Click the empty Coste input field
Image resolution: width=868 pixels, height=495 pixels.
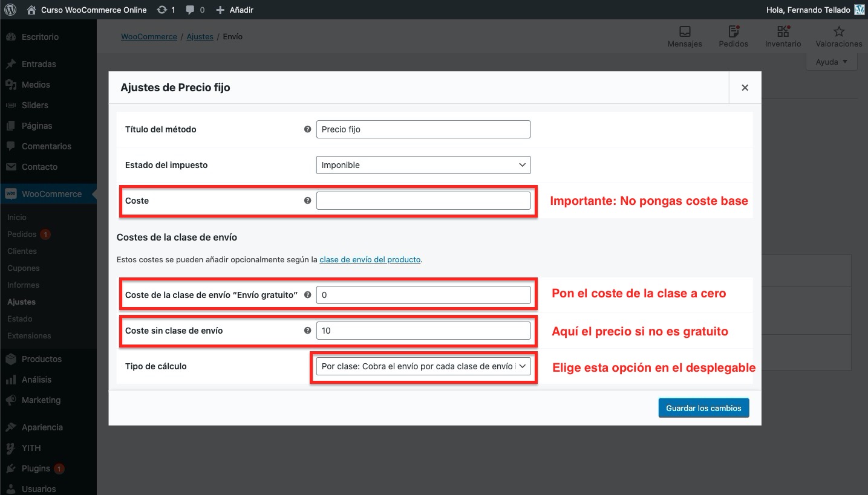423,201
